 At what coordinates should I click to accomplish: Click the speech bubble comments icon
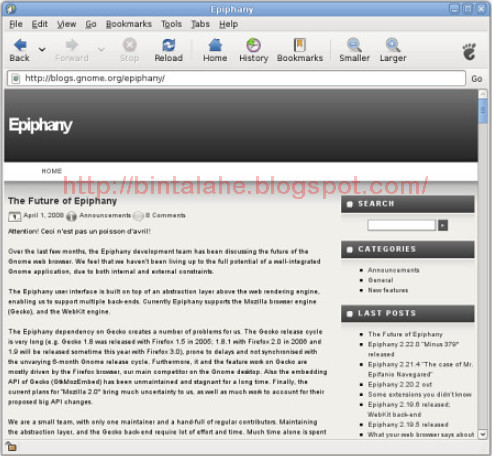tap(138, 216)
